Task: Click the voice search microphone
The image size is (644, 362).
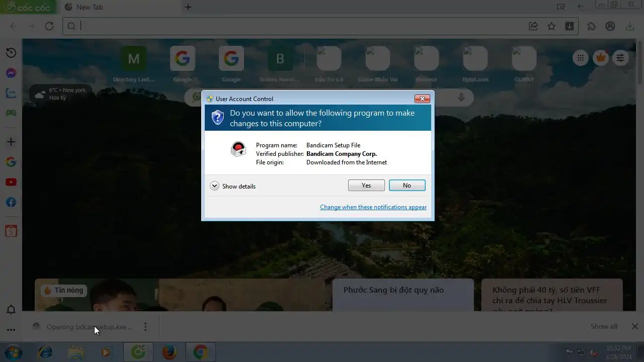Action: pyautogui.click(x=461, y=97)
